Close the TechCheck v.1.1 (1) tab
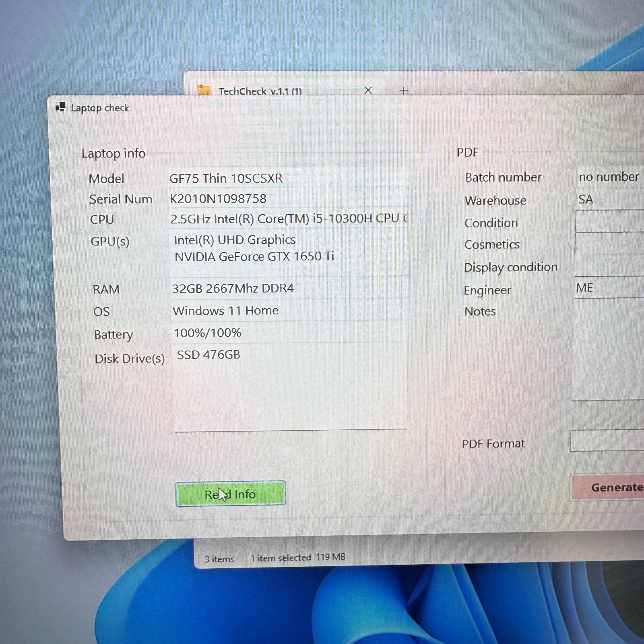This screenshot has width=644, height=644. [x=368, y=90]
